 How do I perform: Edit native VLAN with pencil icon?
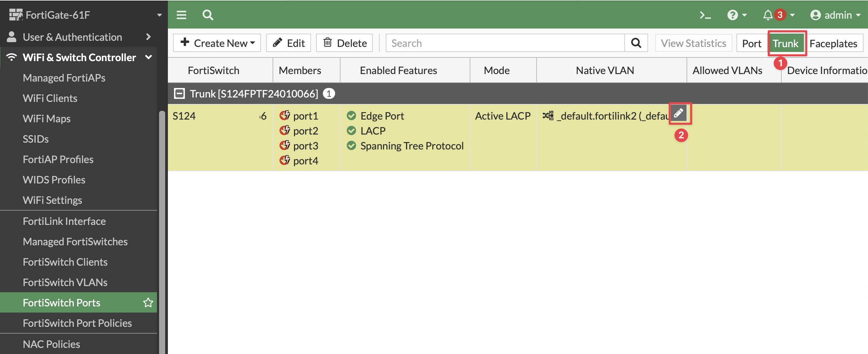[679, 113]
